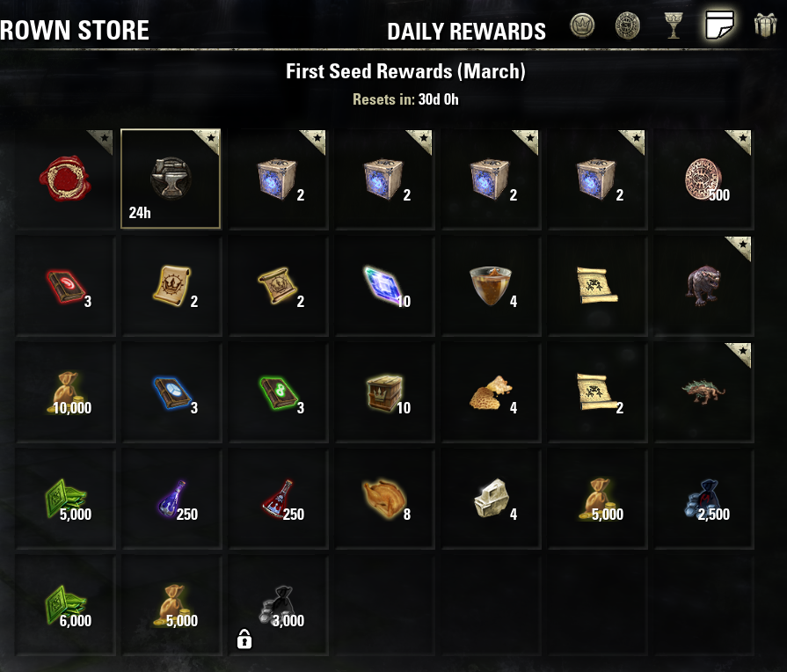Select the red poison flask reward of 250
This screenshot has height=672, width=787.
pyautogui.click(x=278, y=499)
